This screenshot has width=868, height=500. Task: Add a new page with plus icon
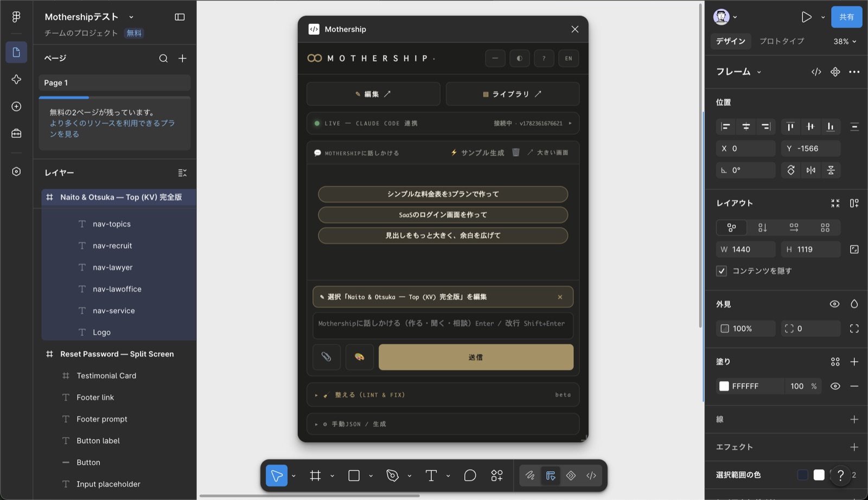pos(182,59)
